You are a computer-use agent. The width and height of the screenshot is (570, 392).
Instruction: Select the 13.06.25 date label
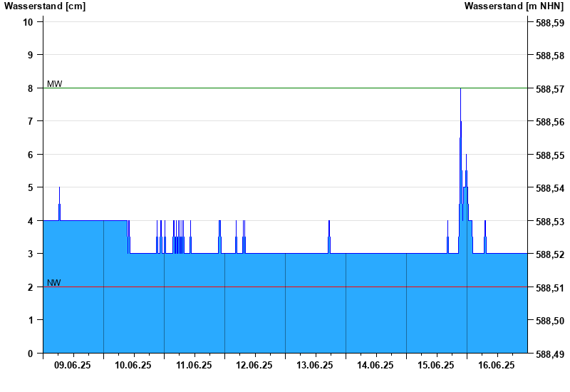click(x=315, y=365)
